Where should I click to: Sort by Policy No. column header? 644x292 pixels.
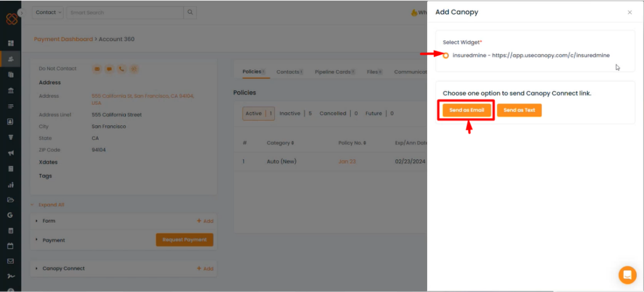(x=352, y=143)
